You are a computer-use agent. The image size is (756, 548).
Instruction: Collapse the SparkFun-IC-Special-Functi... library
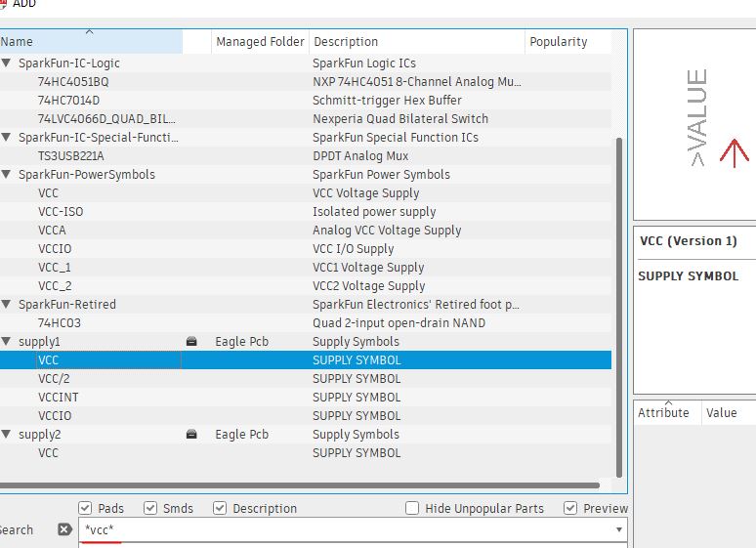pos(6,137)
